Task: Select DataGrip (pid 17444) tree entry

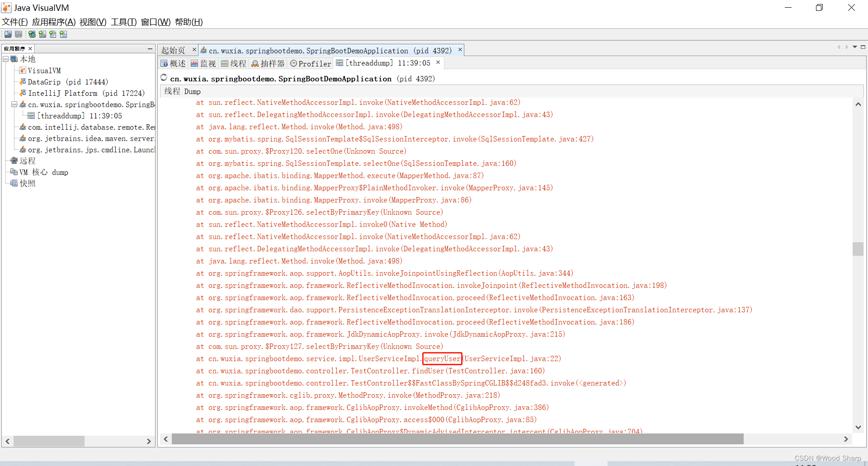Action: point(68,82)
